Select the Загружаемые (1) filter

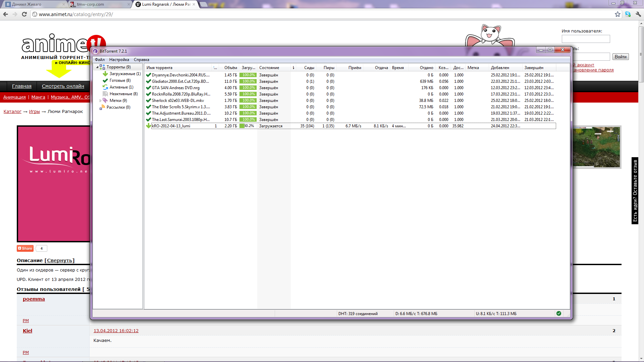tap(125, 74)
